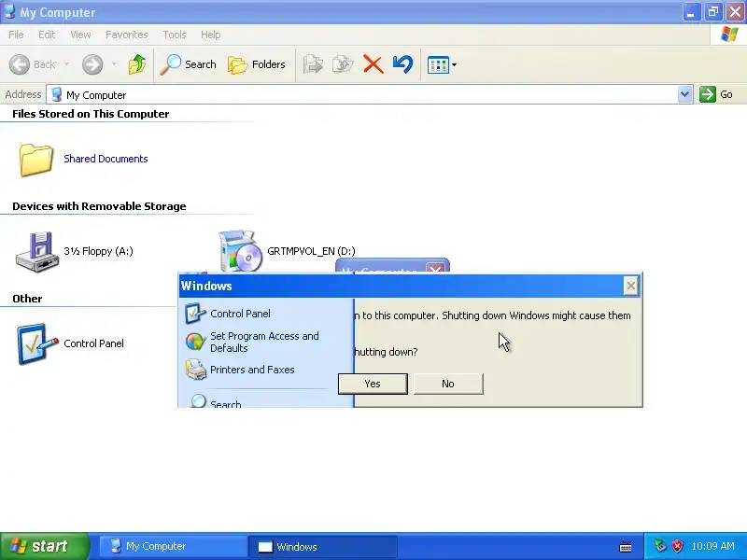This screenshot has height=560, width=747.
Task: Choose Set Program Access and Defaults
Action: tap(252, 342)
